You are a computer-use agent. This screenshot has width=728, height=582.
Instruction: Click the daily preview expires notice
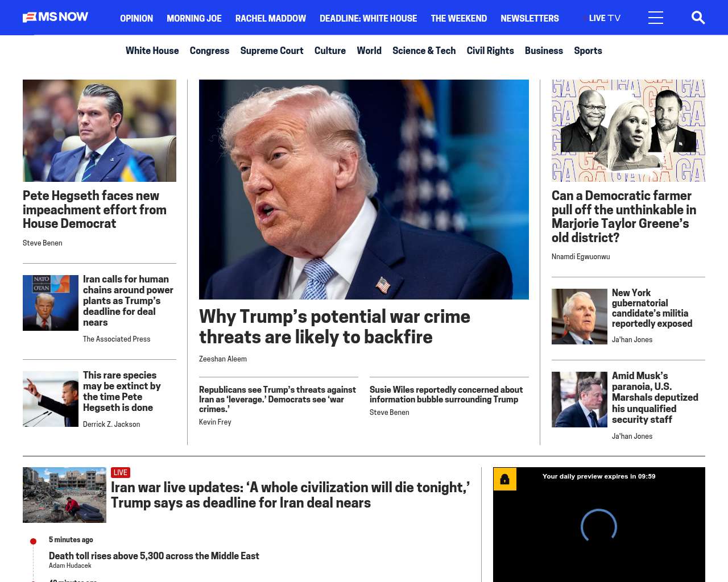coord(599,476)
